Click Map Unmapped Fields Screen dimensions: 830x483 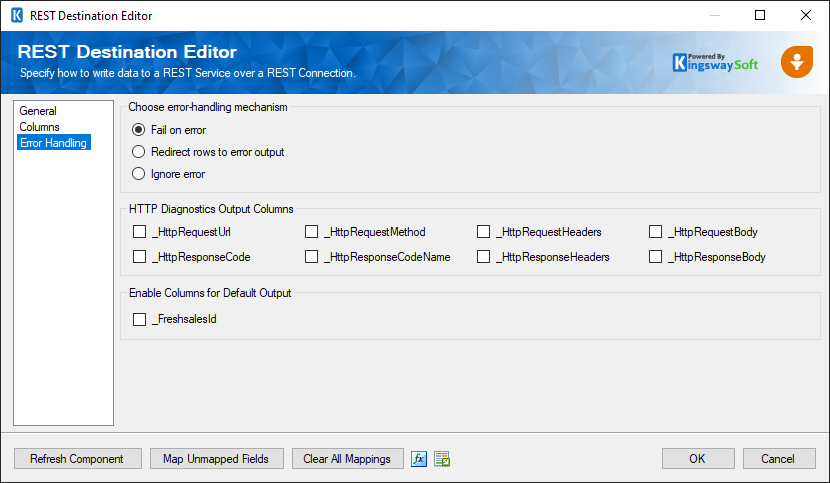(216, 459)
